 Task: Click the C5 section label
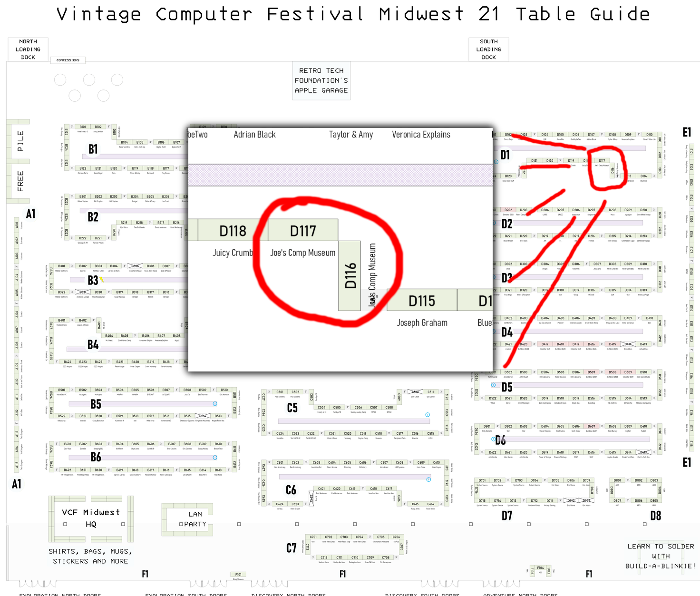(x=292, y=408)
